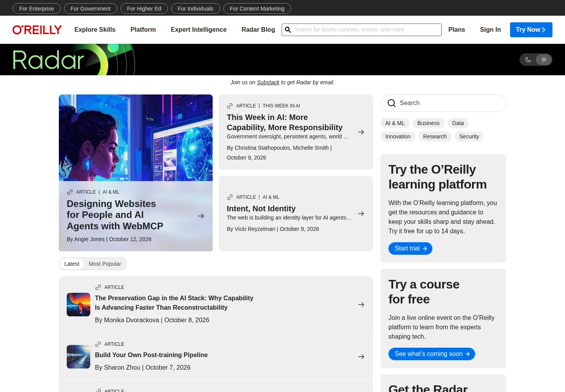Open The Preservation Gap article thumbnail

78,305
